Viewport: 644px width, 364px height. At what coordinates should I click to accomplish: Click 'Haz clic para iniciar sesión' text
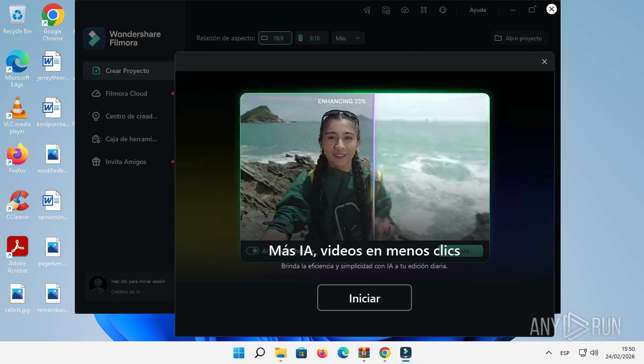pyautogui.click(x=138, y=281)
